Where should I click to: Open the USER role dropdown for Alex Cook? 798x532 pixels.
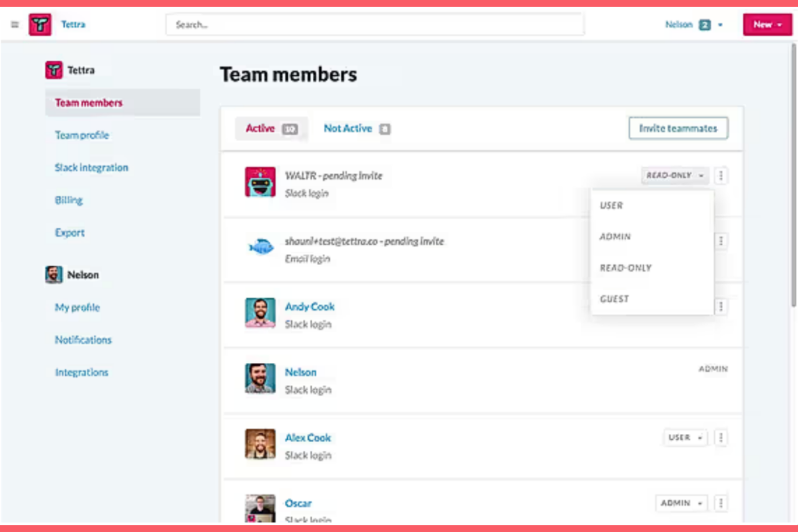(x=685, y=438)
